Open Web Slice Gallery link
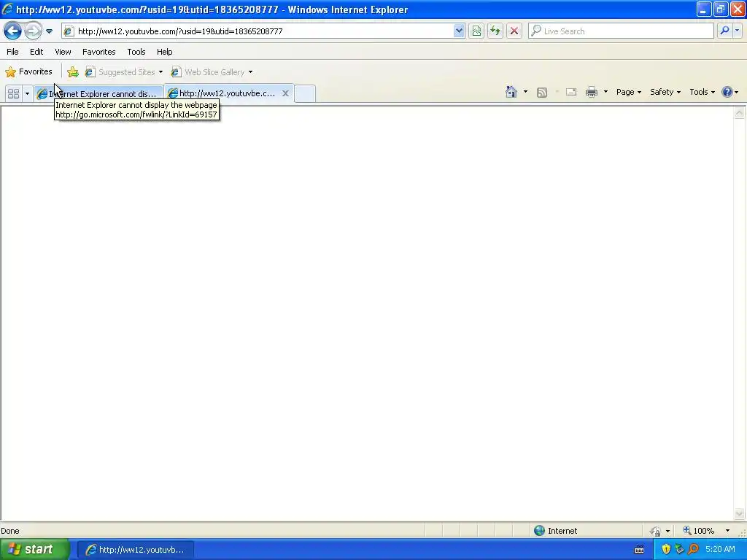 pos(212,72)
